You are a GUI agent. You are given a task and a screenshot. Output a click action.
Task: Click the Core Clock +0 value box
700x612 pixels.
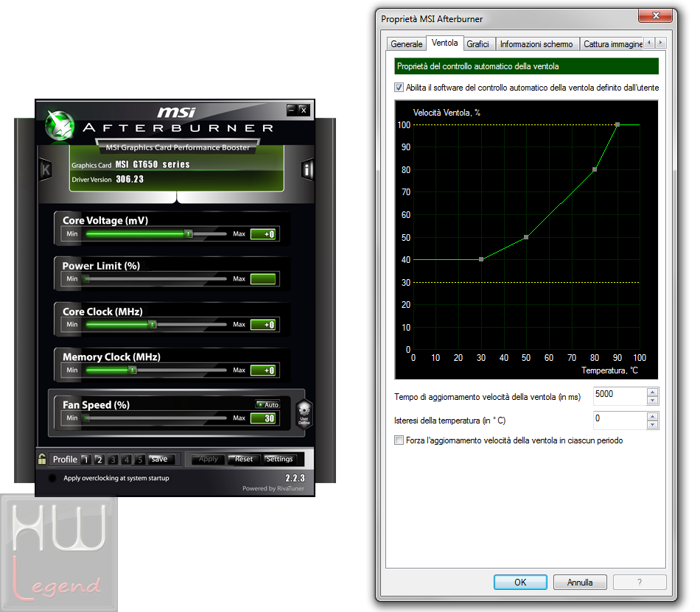click(263, 325)
